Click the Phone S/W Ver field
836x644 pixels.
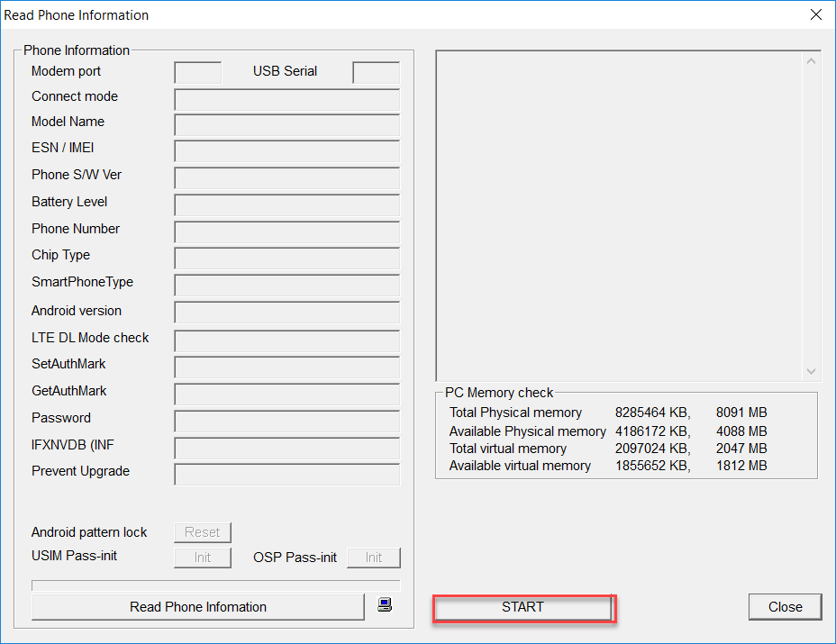(x=286, y=178)
